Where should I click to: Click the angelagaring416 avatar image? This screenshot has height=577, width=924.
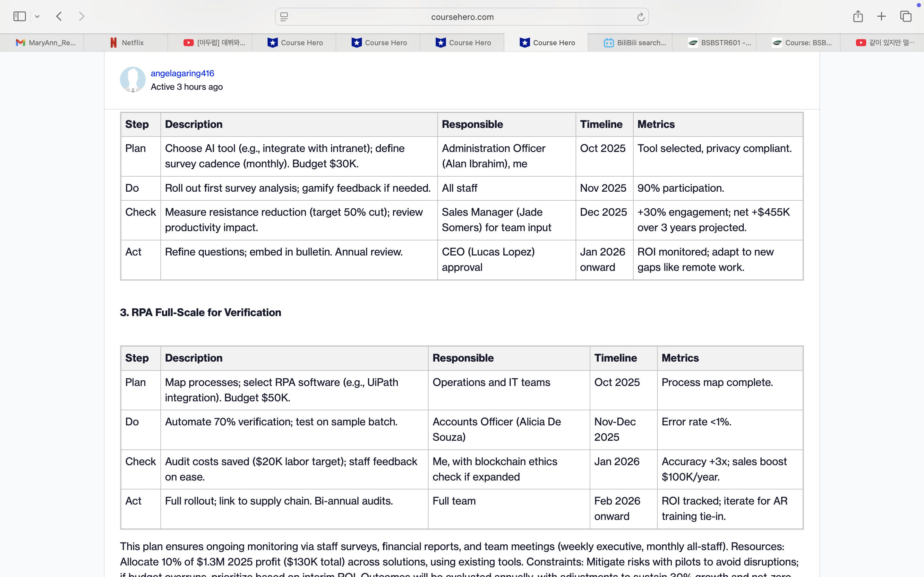click(x=133, y=79)
